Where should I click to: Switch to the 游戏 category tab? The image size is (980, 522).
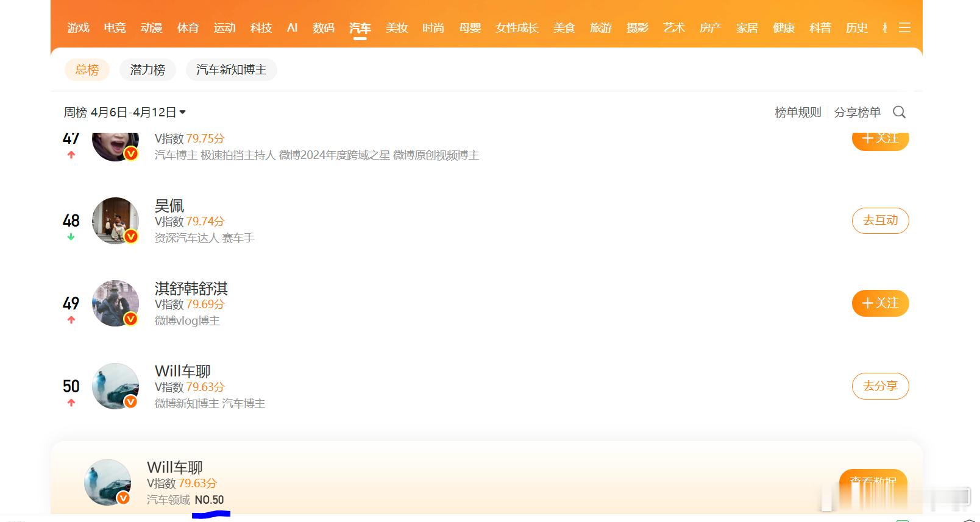click(x=78, y=28)
